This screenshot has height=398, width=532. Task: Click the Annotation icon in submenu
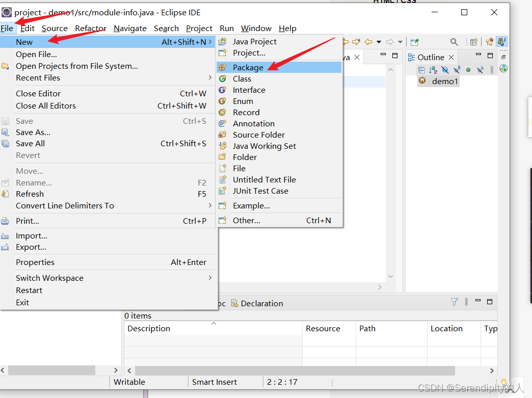[223, 123]
